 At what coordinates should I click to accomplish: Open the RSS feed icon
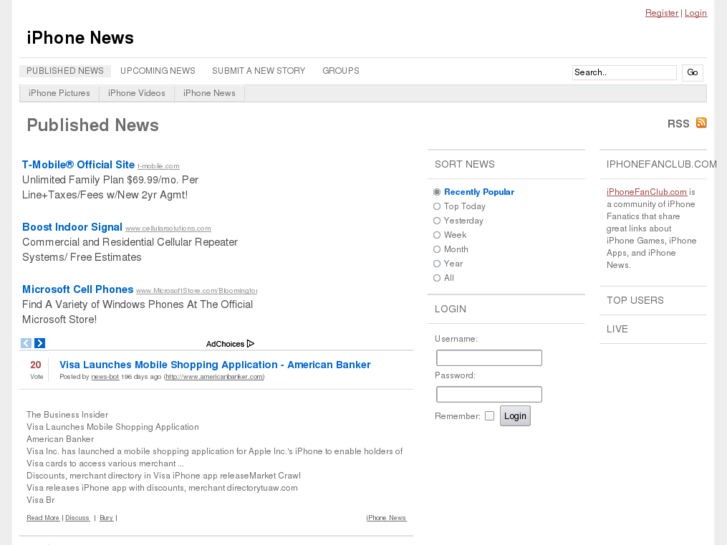click(701, 123)
